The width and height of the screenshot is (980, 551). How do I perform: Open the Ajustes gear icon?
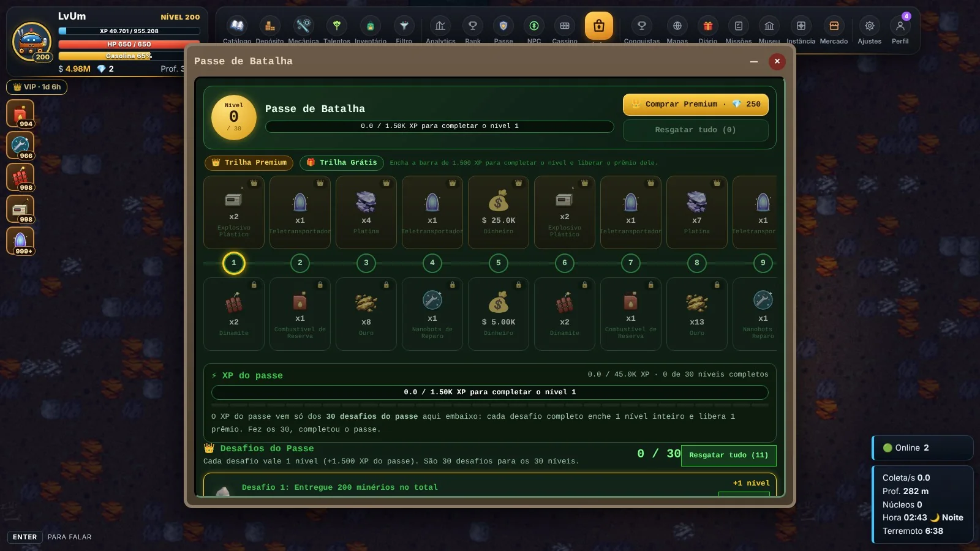point(869,26)
